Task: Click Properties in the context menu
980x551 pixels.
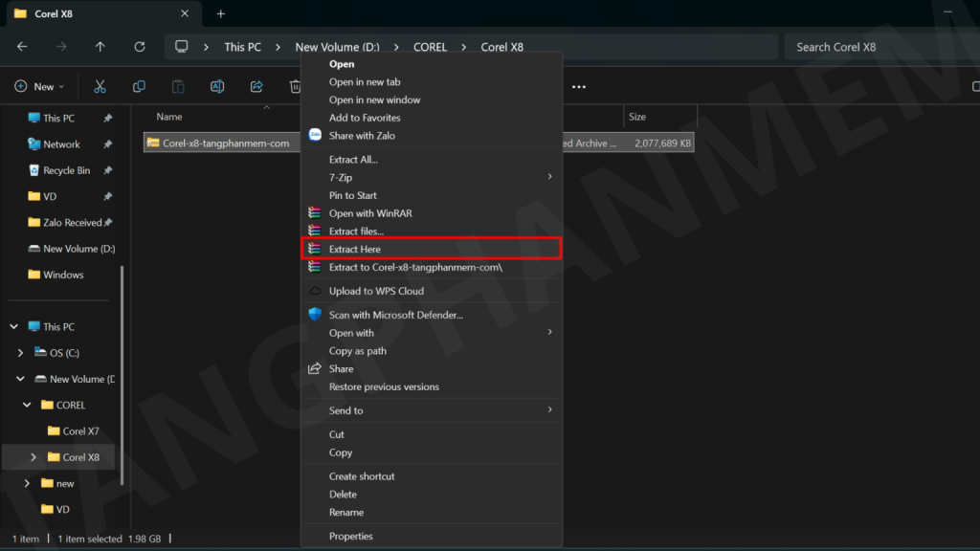Action: tap(350, 536)
